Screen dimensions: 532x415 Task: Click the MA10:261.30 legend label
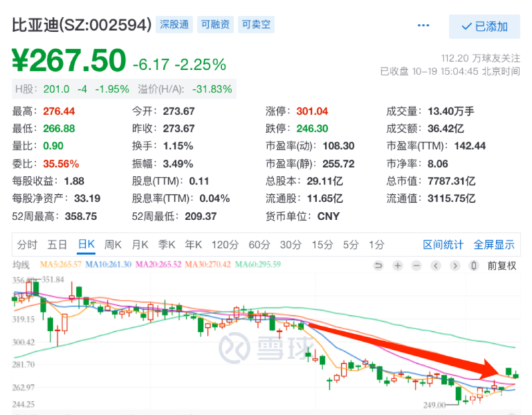pos(108,264)
